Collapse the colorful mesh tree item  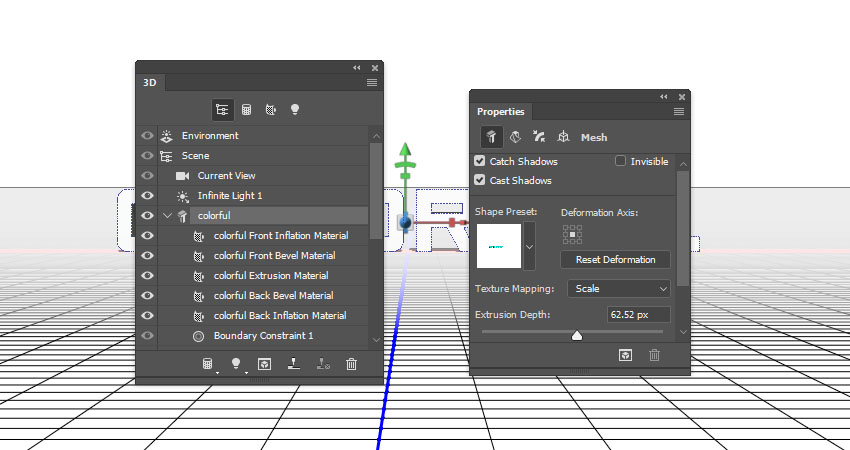coord(167,216)
